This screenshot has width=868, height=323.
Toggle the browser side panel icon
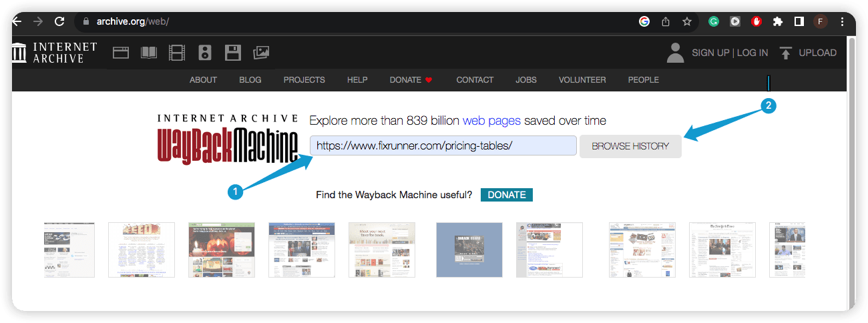pos(799,21)
